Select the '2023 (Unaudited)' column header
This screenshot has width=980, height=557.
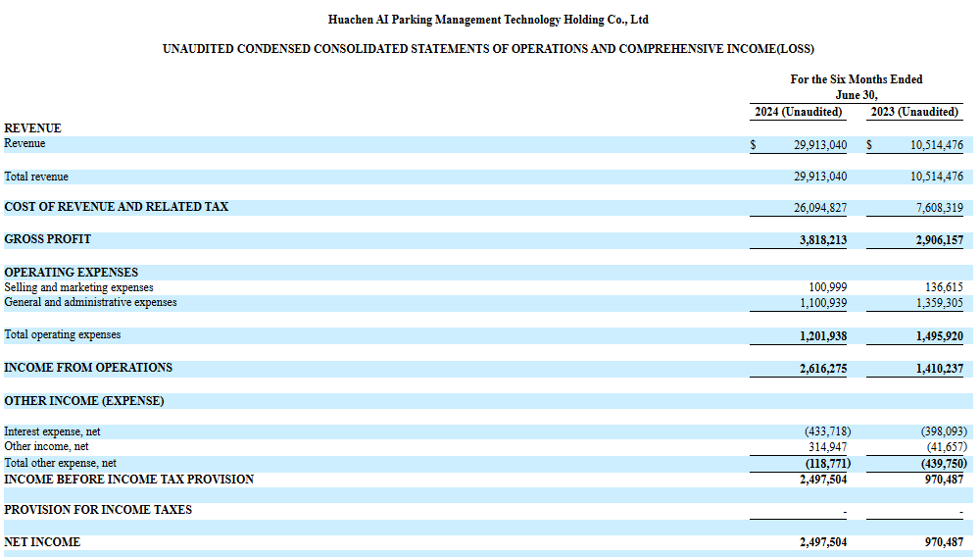click(x=914, y=112)
